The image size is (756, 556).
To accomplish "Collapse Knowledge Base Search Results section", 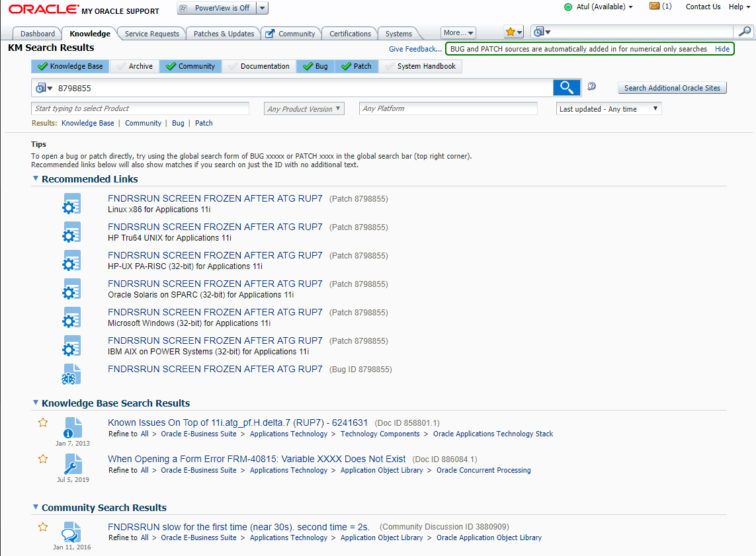I will click(35, 403).
